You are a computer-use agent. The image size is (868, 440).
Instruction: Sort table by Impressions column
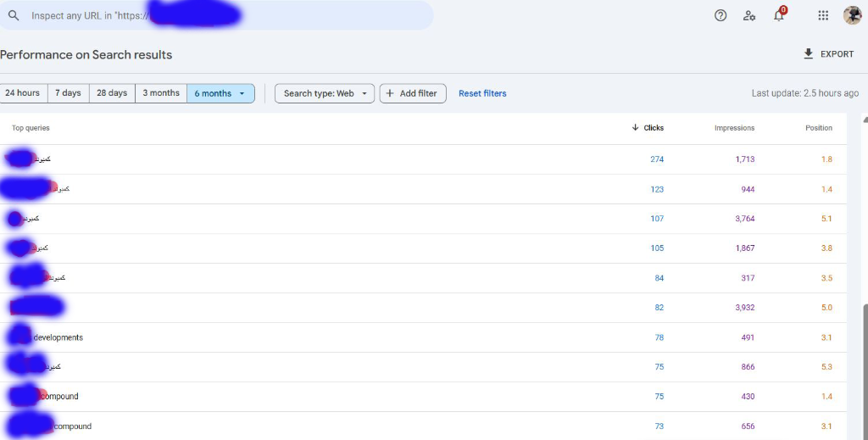click(x=734, y=128)
